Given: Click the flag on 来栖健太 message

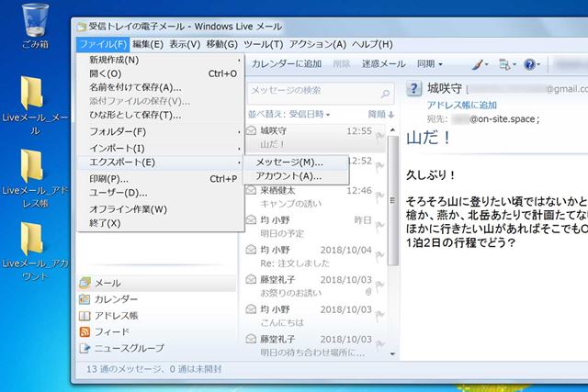Looking at the screenshot, I should (379, 196).
